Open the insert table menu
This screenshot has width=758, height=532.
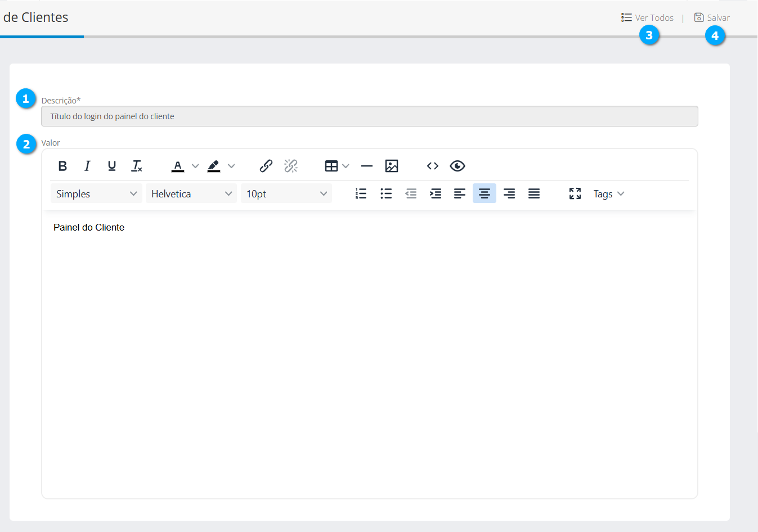coord(337,166)
